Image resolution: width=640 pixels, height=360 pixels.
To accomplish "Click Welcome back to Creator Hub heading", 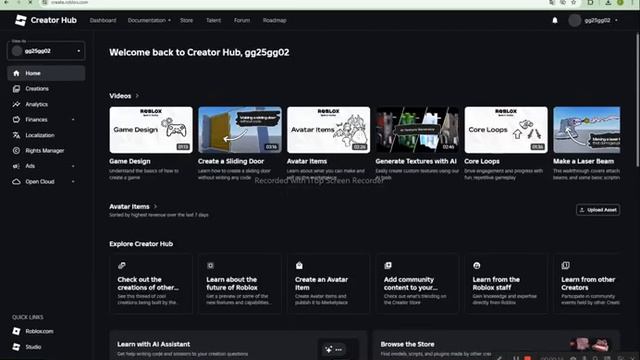I will pos(199,53).
